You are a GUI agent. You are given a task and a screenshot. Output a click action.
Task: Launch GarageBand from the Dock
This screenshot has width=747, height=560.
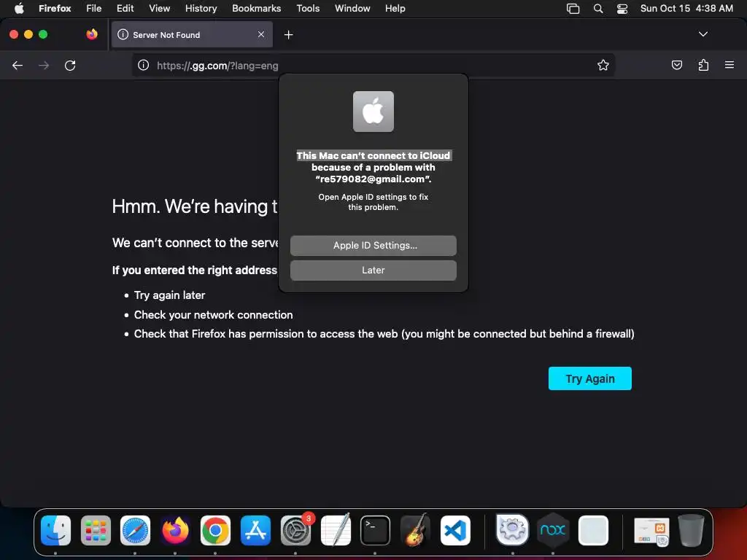(415, 531)
